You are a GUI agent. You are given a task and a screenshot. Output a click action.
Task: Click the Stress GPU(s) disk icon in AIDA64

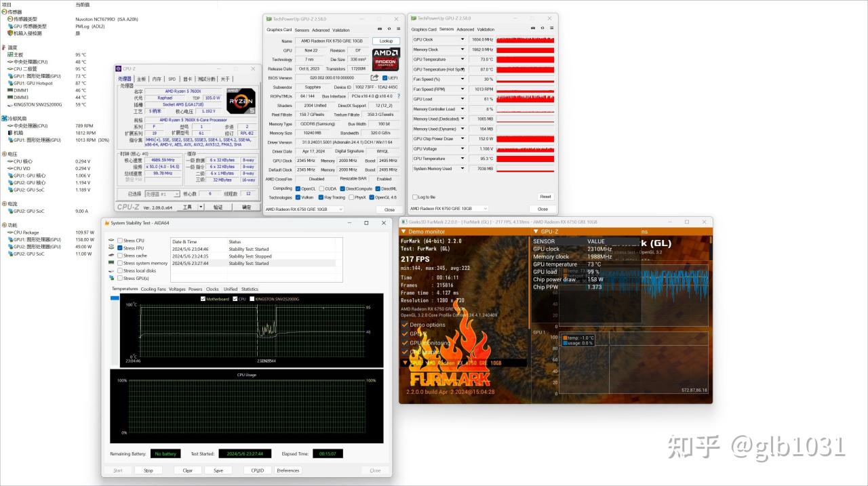[x=111, y=279]
